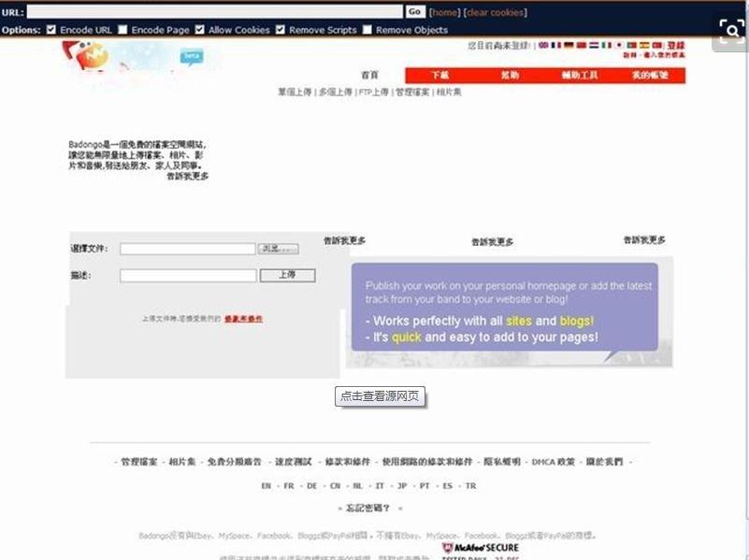Click the footer FR language link
The image size is (749, 560).
point(289,485)
